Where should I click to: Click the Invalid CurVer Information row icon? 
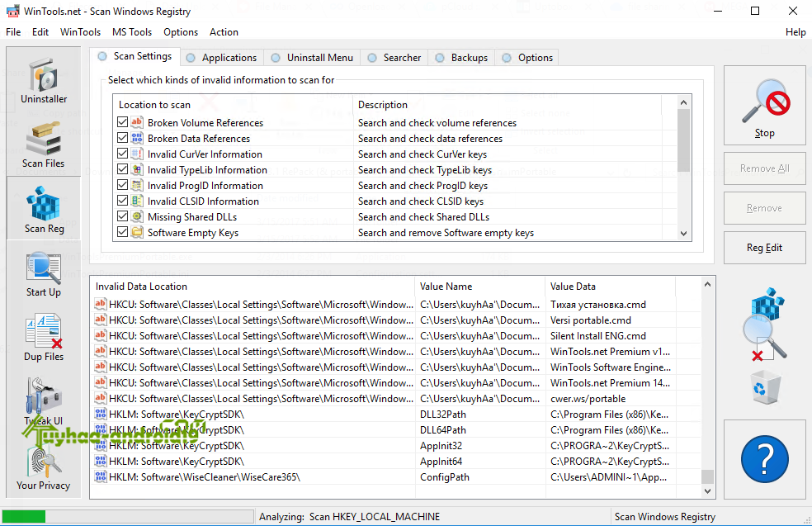[x=137, y=154]
